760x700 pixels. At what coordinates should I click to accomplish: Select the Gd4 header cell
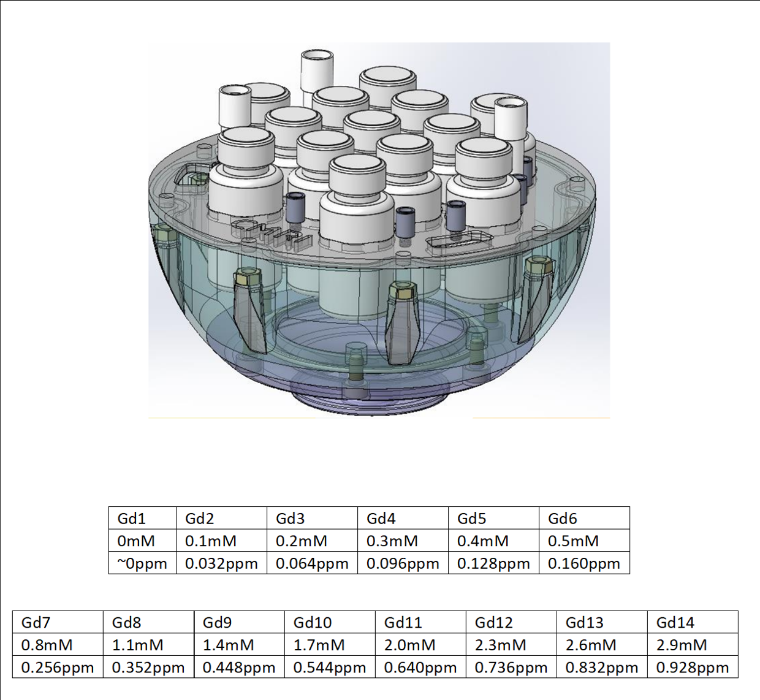click(403, 519)
